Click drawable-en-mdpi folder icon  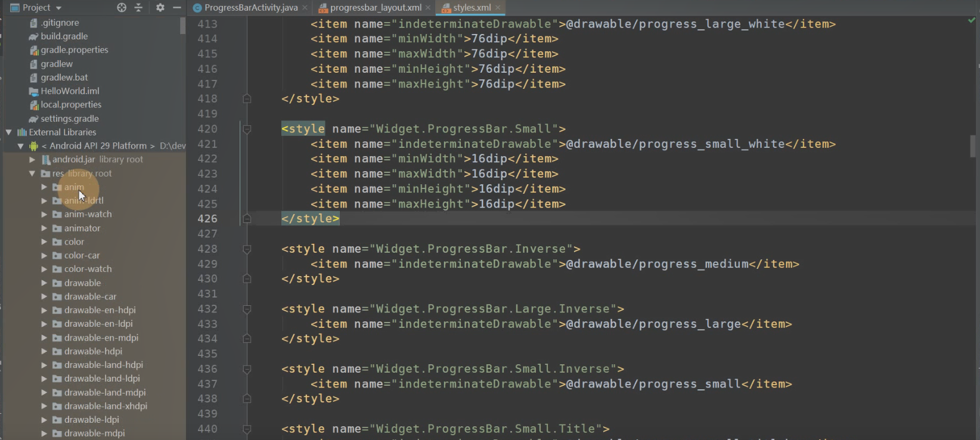click(x=57, y=338)
